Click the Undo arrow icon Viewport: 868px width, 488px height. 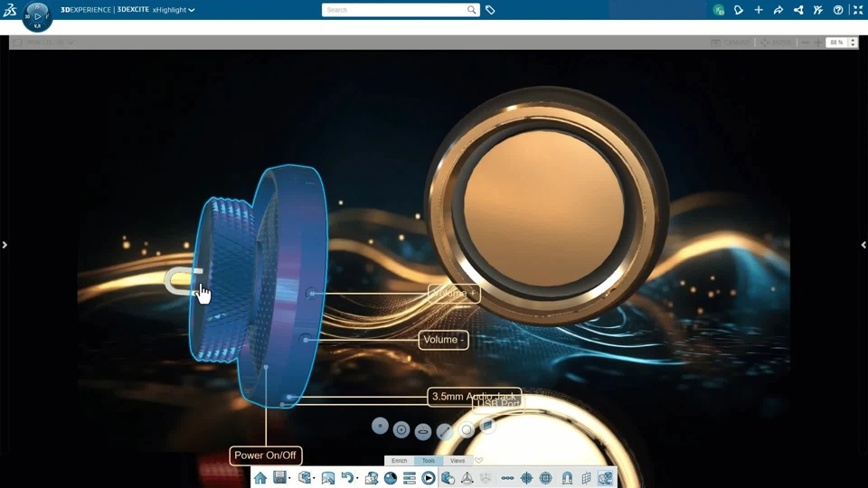click(347, 477)
